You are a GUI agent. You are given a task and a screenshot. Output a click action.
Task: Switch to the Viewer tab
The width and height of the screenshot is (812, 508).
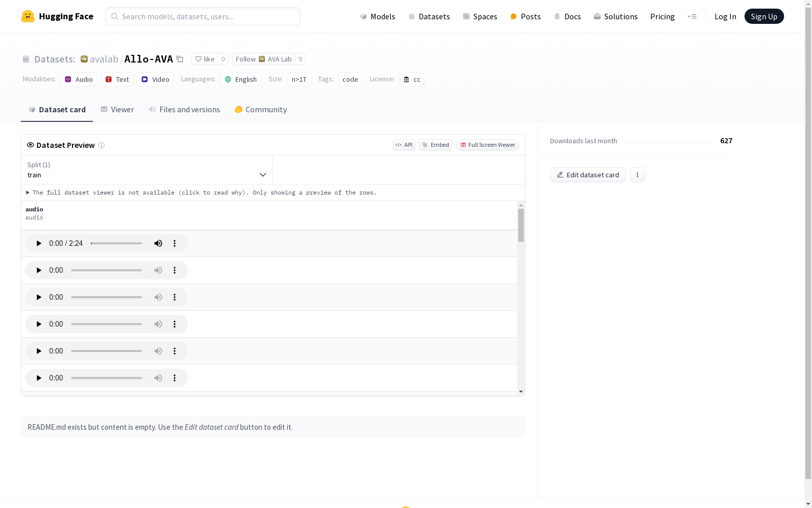117,110
